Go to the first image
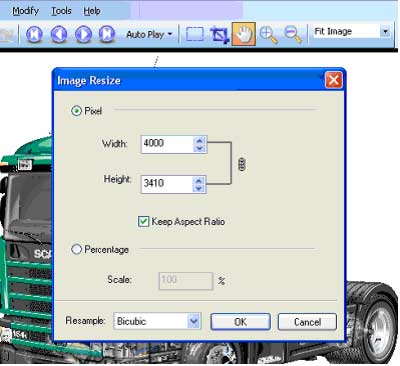The width and height of the screenshot is (400, 366). click(34, 34)
